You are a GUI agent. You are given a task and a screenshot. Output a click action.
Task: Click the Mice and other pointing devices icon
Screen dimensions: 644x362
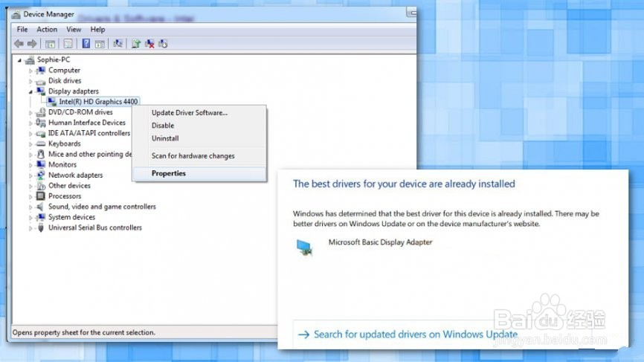pos(41,154)
